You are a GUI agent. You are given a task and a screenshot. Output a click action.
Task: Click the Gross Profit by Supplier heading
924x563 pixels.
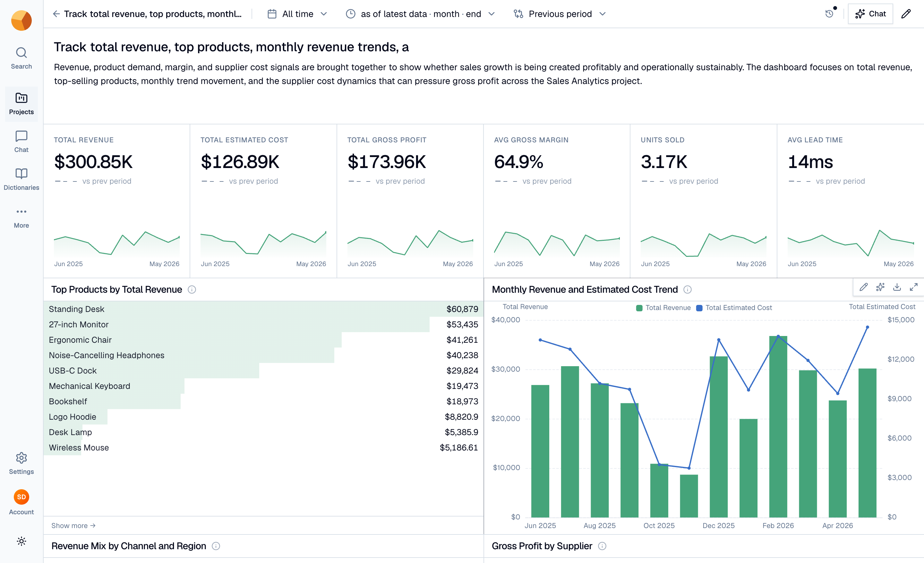tap(542, 546)
